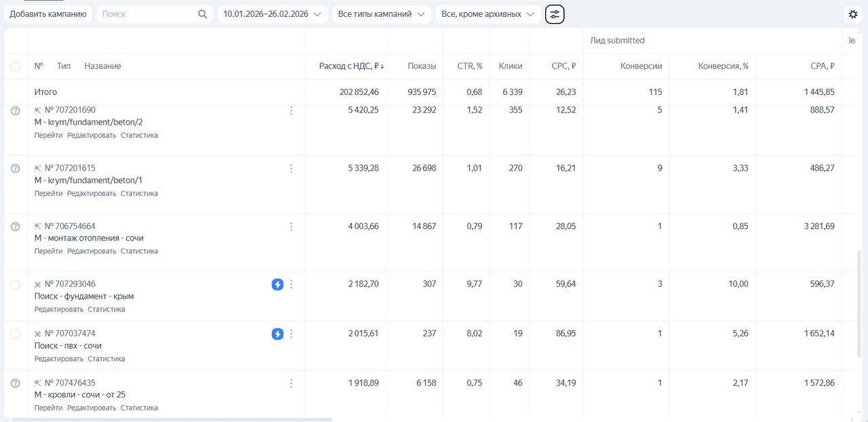The image size is (868, 422).
Task: Click the Добавить кампанию button
Action: coord(48,14)
